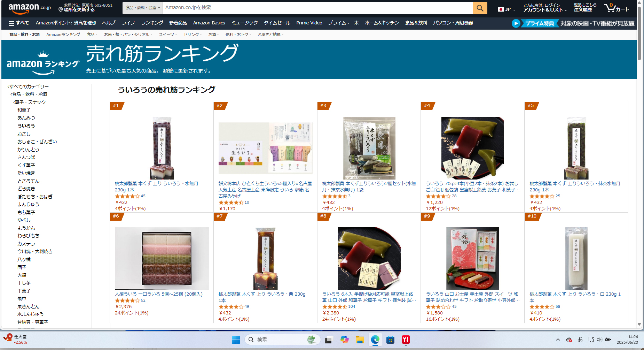Expand the スイーツ submenu
Screen dimensions: 644x350
(168, 35)
